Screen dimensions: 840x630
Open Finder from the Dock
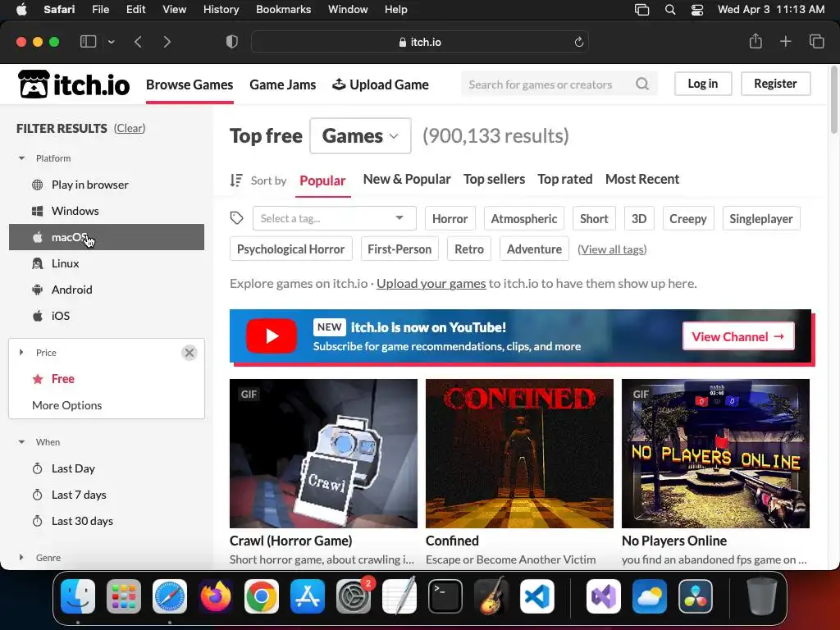78,596
